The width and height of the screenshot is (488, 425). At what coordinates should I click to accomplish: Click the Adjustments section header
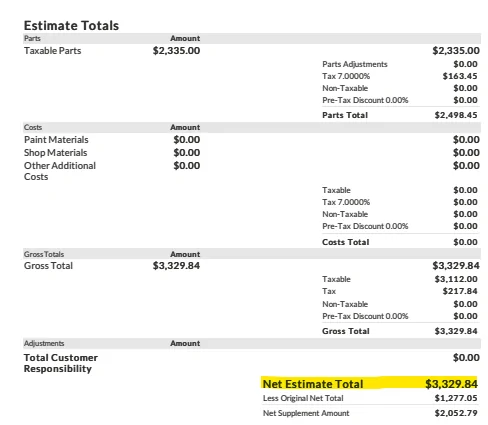tap(44, 343)
